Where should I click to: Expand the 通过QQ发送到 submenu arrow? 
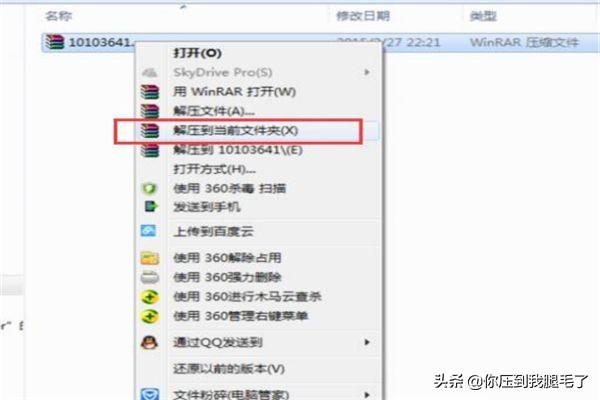(x=367, y=342)
